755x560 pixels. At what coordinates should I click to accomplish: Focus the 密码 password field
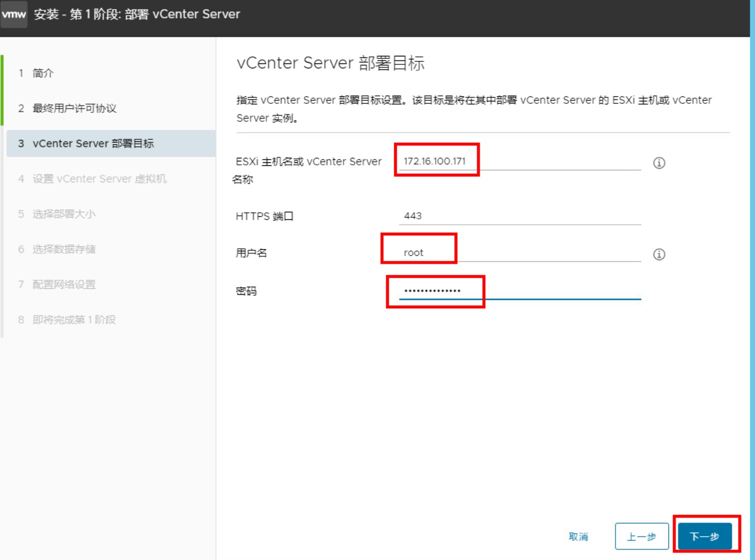(520, 291)
